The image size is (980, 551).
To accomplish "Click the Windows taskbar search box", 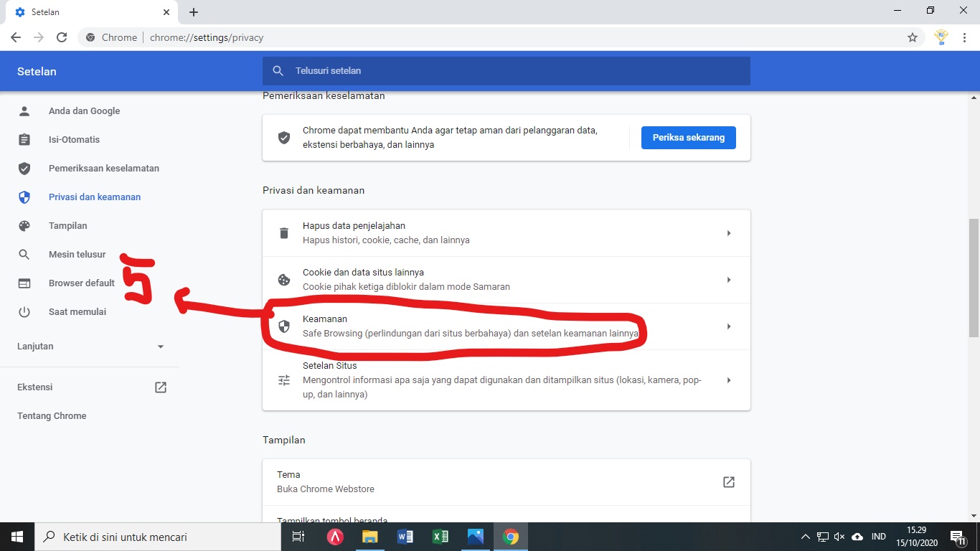I will [158, 537].
